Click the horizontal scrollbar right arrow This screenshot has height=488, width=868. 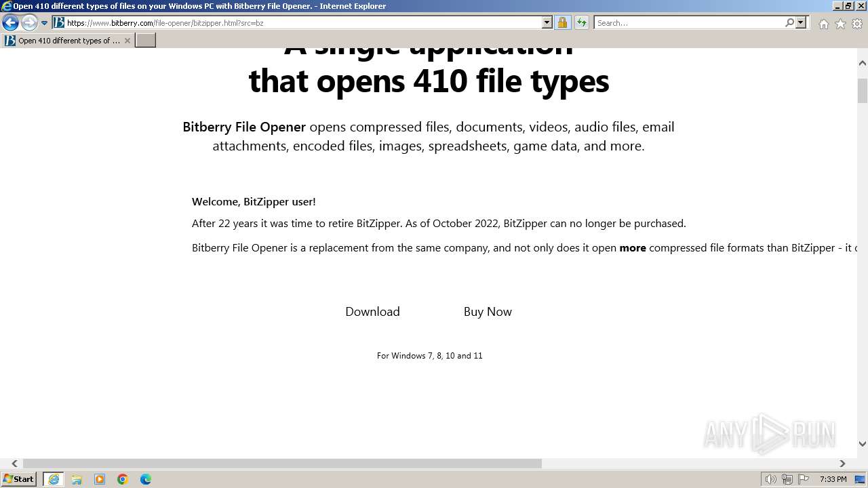click(842, 464)
